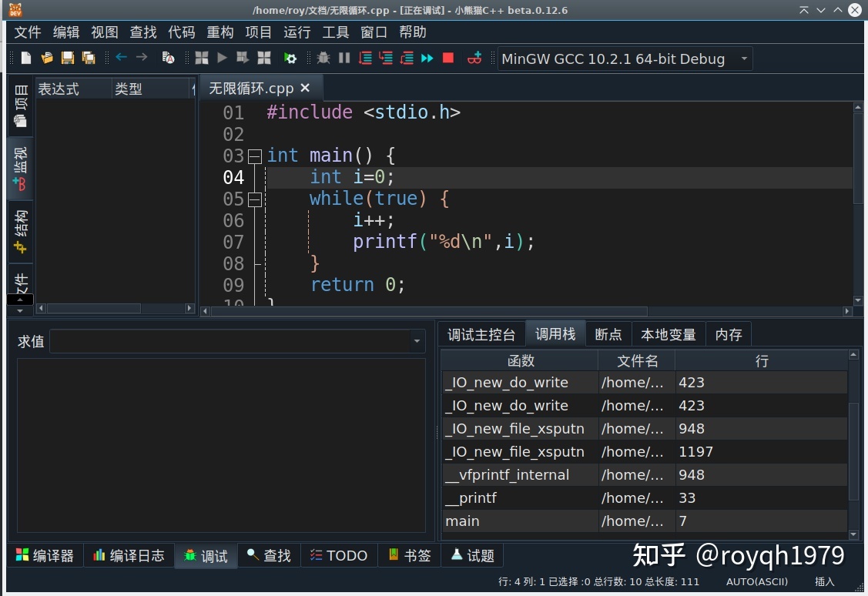Select the __printf call stack row

tap(645, 498)
